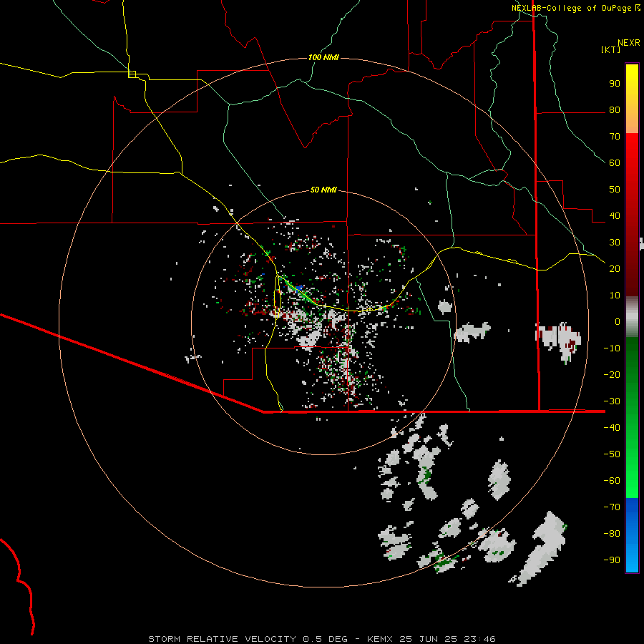644x644 pixels.
Task: Pick the light blue bottom segment of color bar
Action: [632, 559]
